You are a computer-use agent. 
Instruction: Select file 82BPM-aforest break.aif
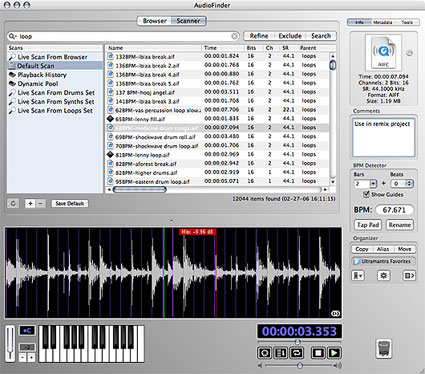217,163
